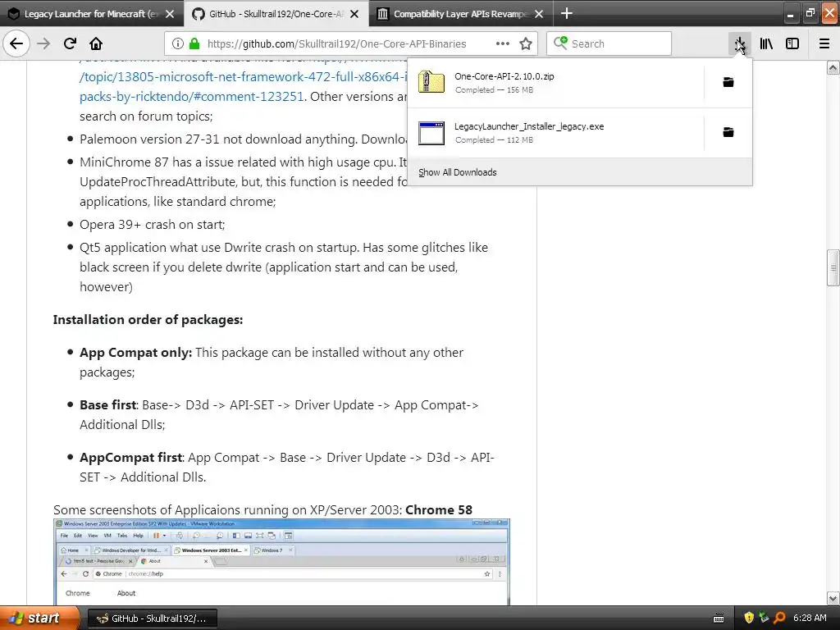
Task: Click 'Completed — 156 MB' status text
Action: point(494,90)
